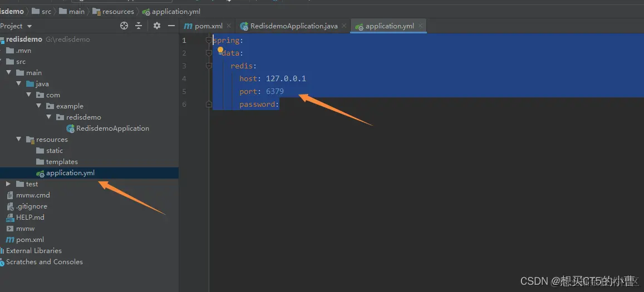Select the main folder

point(34,73)
